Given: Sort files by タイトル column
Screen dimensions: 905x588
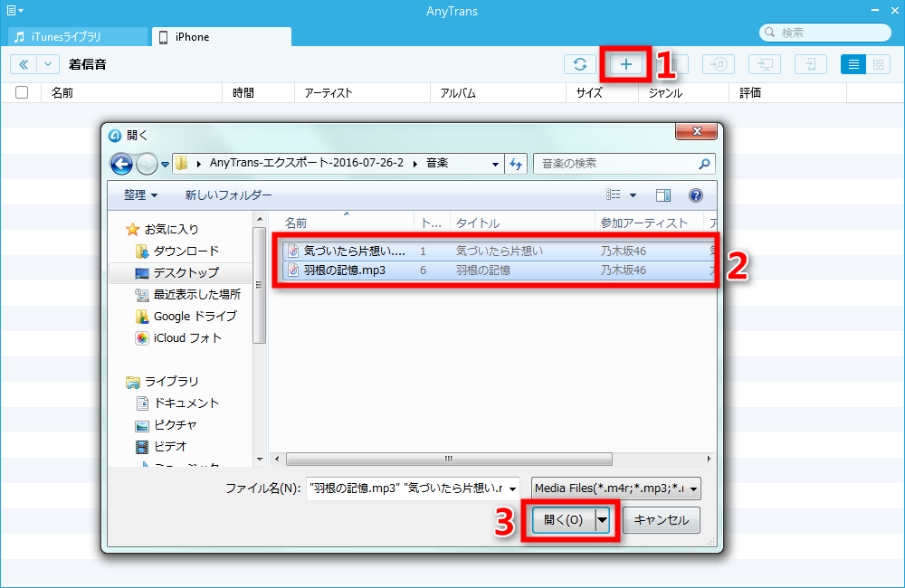Looking at the screenshot, I should pos(522,223).
